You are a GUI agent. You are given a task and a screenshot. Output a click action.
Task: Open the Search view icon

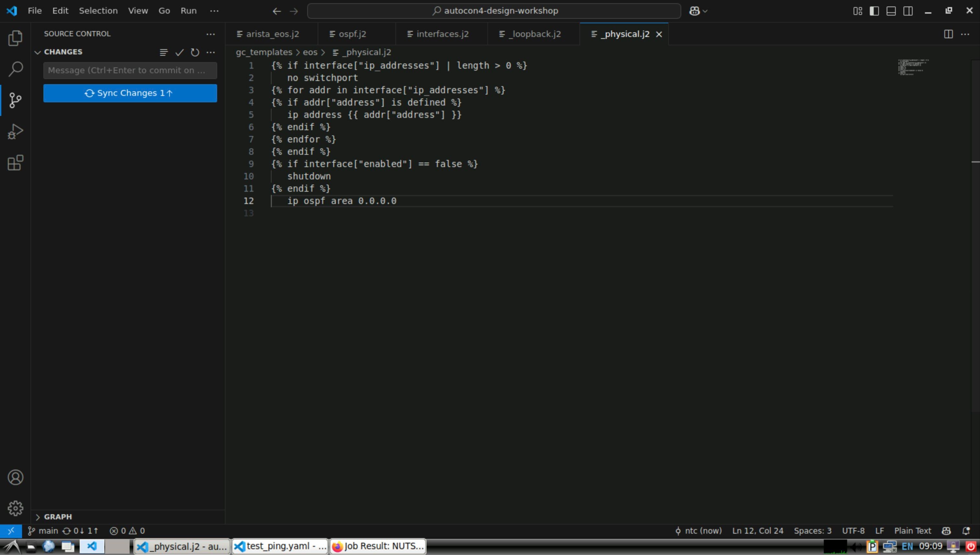click(x=15, y=69)
